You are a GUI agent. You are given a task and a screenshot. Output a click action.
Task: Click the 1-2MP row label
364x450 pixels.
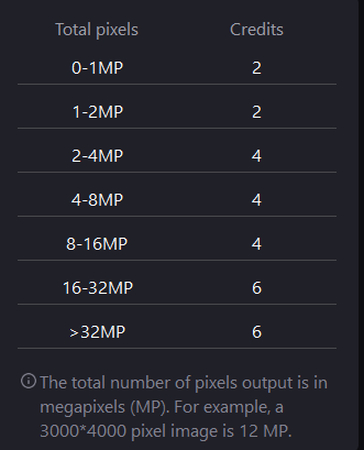(x=98, y=112)
